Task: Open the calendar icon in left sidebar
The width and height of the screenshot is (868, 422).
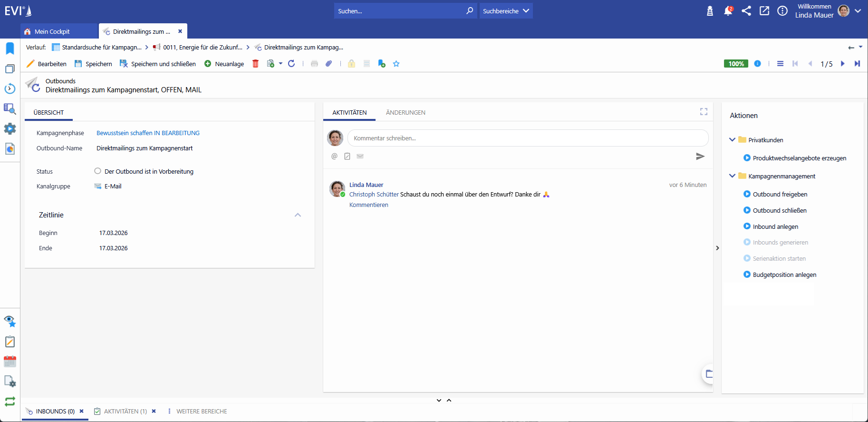Action: (10, 362)
